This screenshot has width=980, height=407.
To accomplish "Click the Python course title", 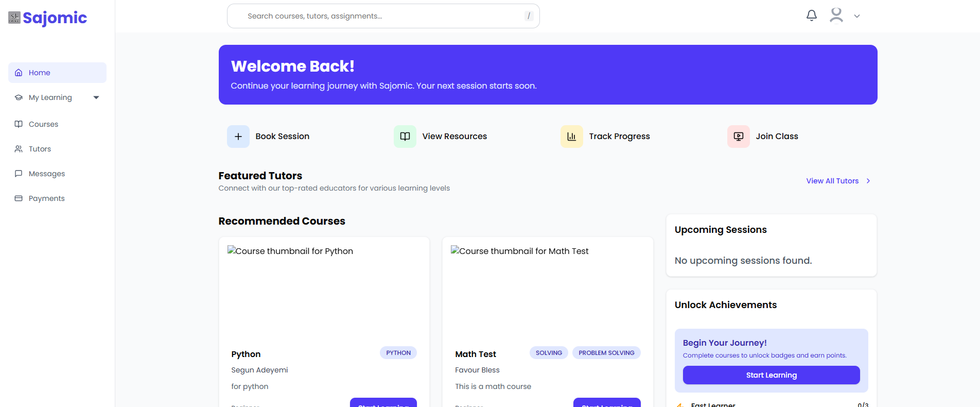I will 246,354.
